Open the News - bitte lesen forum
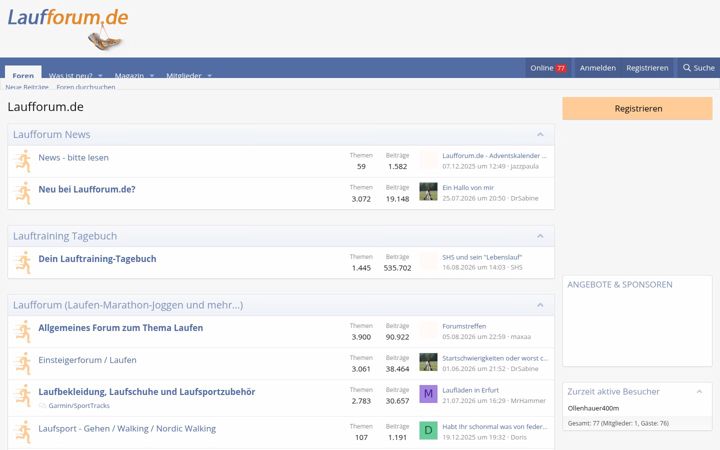The height and width of the screenshot is (450, 720). [73, 158]
